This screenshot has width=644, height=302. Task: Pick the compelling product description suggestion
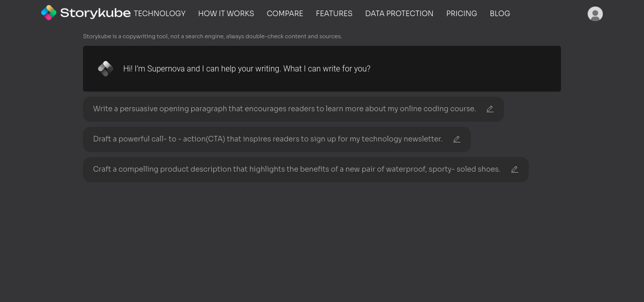point(296,169)
